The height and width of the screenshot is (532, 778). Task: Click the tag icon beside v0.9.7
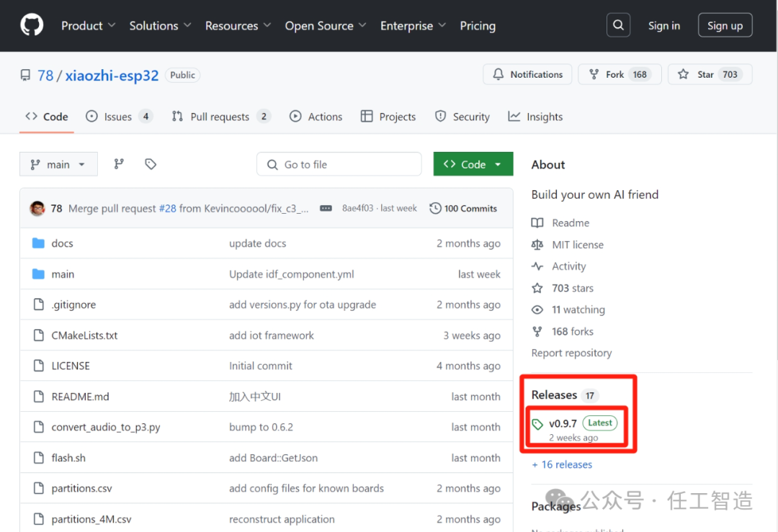[x=537, y=424]
